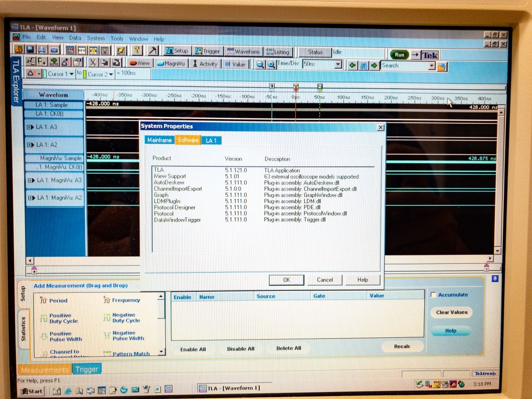Viewport: 532px width, 399px height.
Task: Toggle the 0F Value button
Action: (x=235, y=64)
